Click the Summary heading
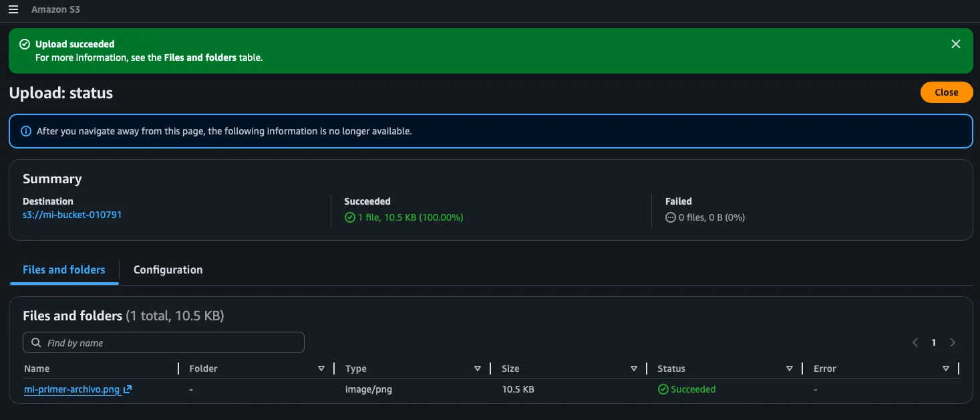Screen dimensions: 980x420 (52, 179)
